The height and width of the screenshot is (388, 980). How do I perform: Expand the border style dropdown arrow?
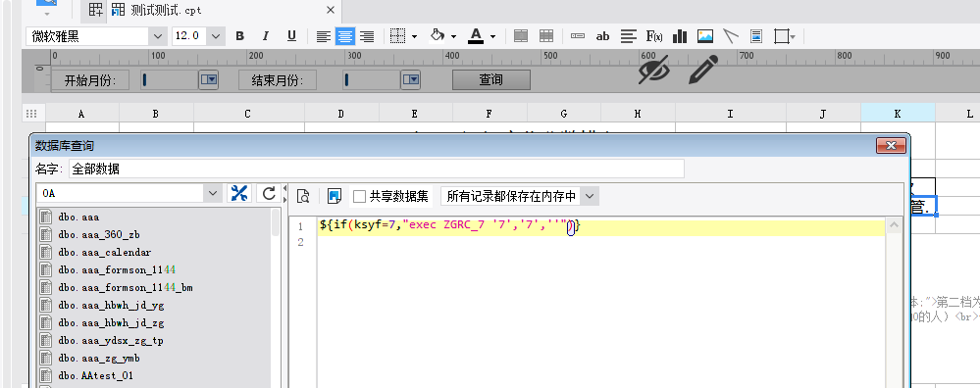pyautogui.click(x=414, y=37)
